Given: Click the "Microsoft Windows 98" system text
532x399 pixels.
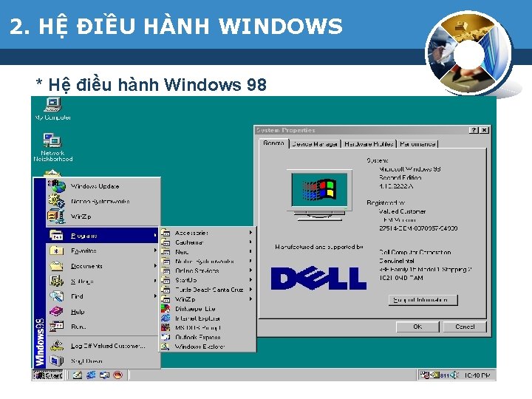Looking at the screenshot, I should pos(410,169).
